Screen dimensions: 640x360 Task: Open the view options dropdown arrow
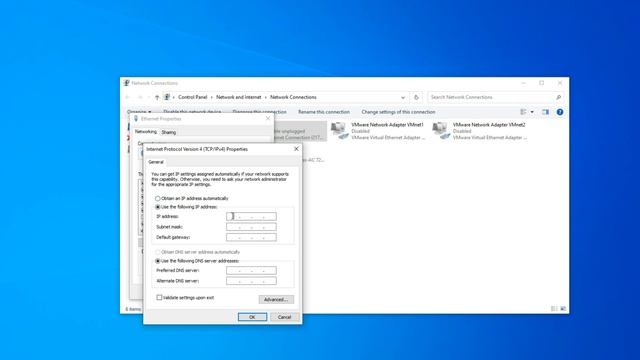pyautogui.click(x=532, y=112)
